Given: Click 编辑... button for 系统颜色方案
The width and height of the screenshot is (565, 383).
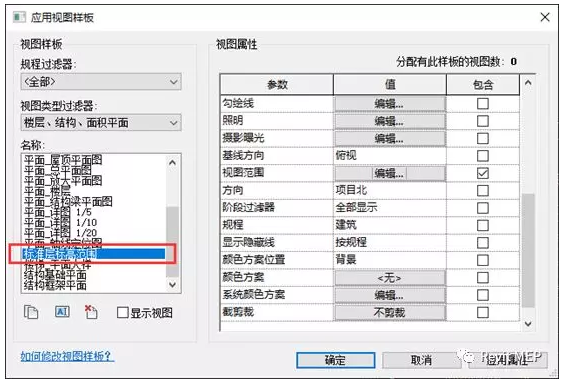Looking at the screenshot, I should click(390, 295).
